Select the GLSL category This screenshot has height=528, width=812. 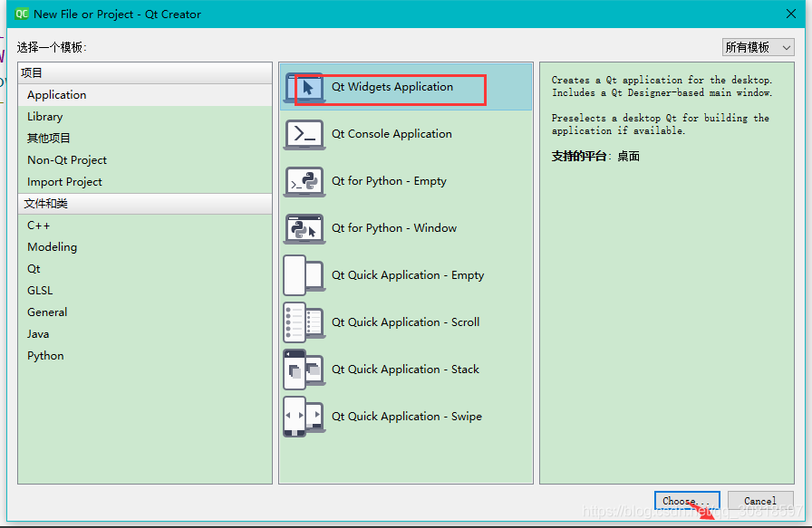click(x=145, y=291)
